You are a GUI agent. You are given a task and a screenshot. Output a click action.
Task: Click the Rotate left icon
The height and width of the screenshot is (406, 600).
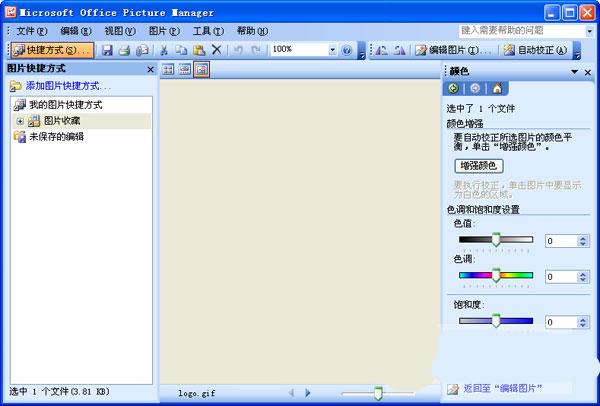382,50
